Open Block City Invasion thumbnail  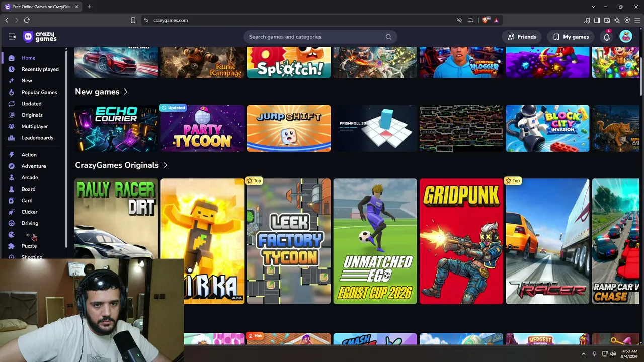pos(547,128)
